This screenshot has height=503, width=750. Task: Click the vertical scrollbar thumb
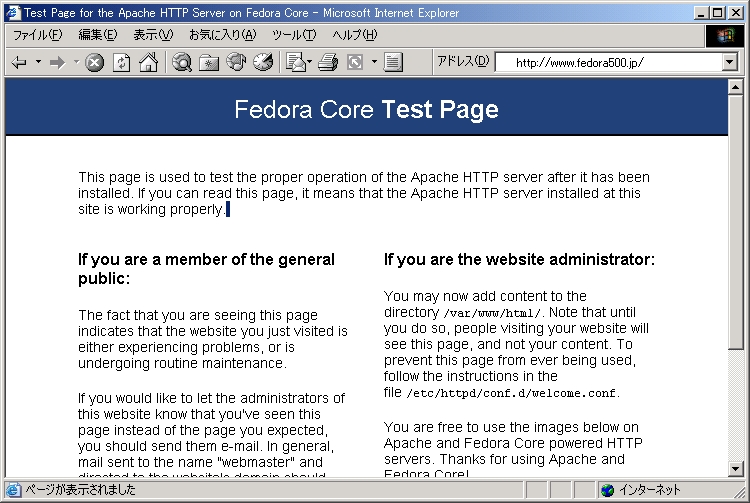(x=735, y=222)
